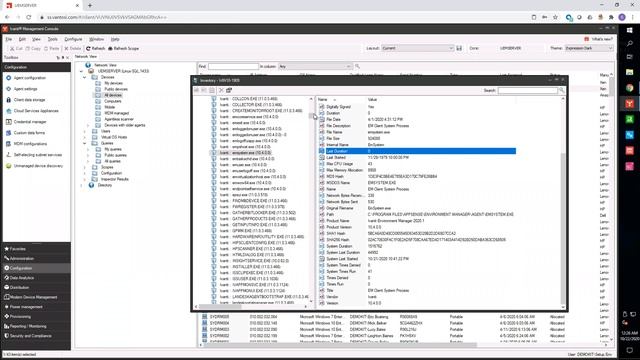Screen dimensions: 640x360
Task: Switch to Security and Compliance section
Action: 36,336
